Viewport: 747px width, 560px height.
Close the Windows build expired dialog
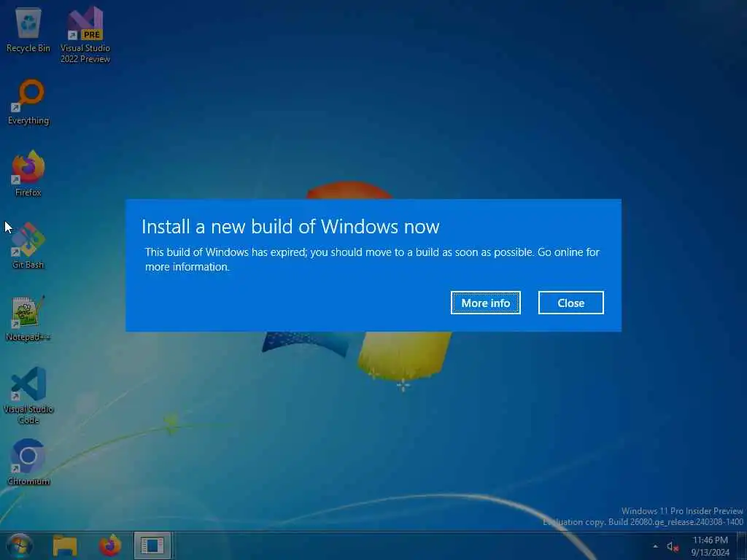click(570, 303)
